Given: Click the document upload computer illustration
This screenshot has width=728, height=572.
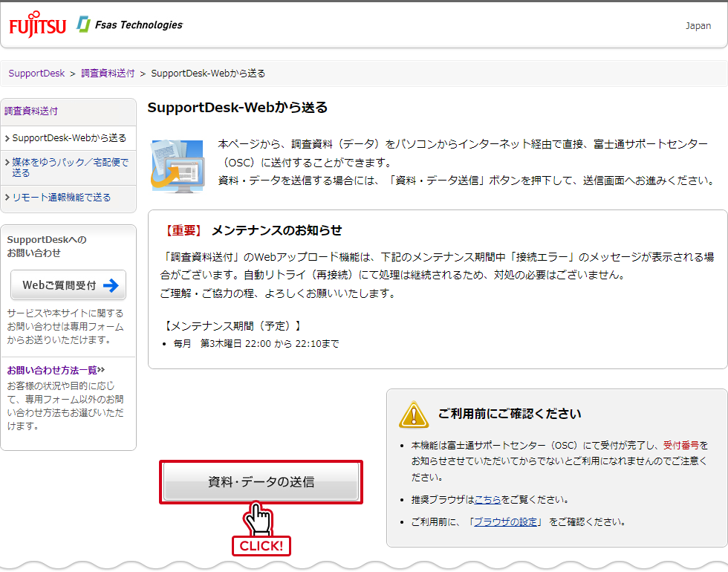Looking at the screenshot, I should (x=178, y=166).
